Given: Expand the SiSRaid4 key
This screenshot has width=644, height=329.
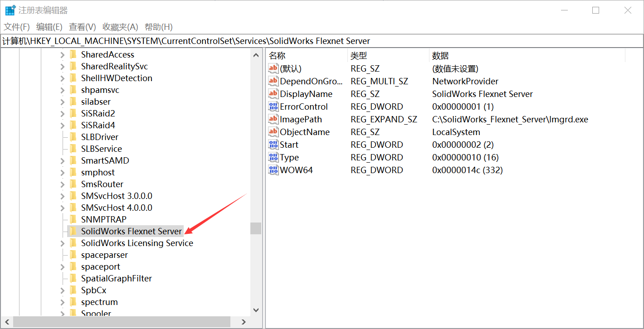Looking at the screenshot, I should (x=63, y=126).
